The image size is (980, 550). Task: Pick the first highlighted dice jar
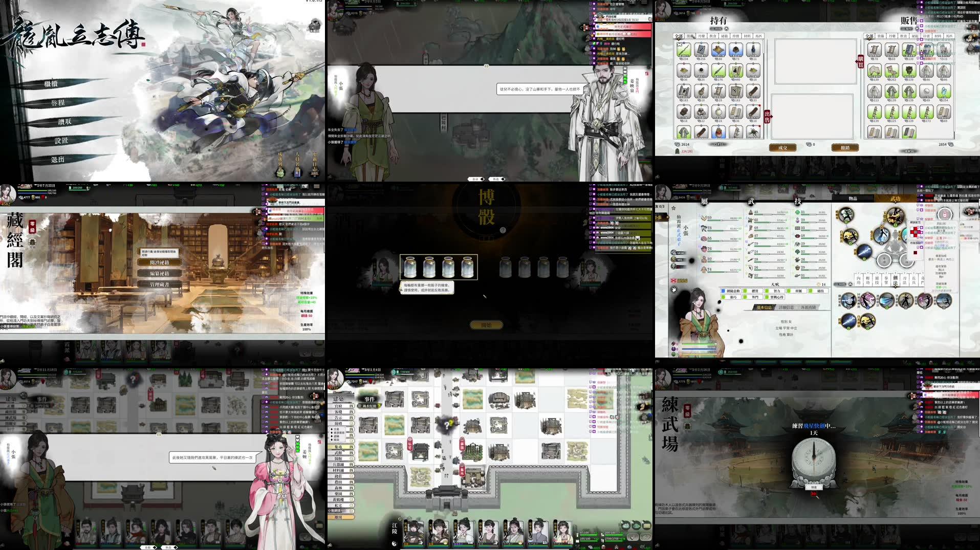pos(410,267)
